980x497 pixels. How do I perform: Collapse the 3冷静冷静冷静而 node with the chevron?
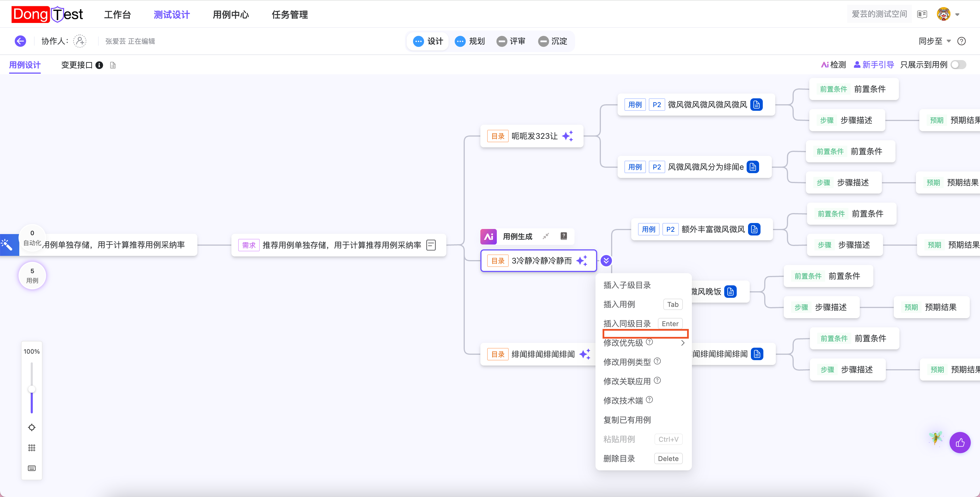[606, 261]
